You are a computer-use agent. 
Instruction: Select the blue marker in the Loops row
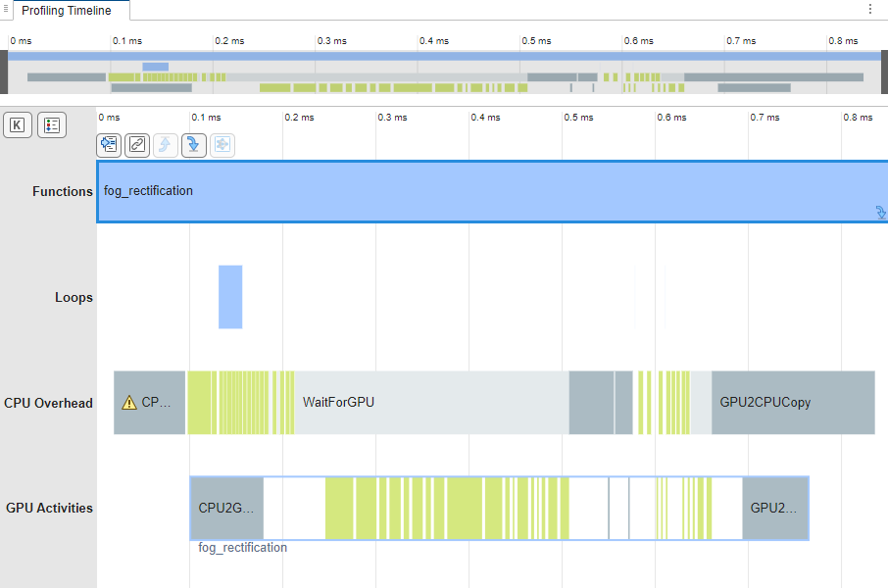click(229, 296)
